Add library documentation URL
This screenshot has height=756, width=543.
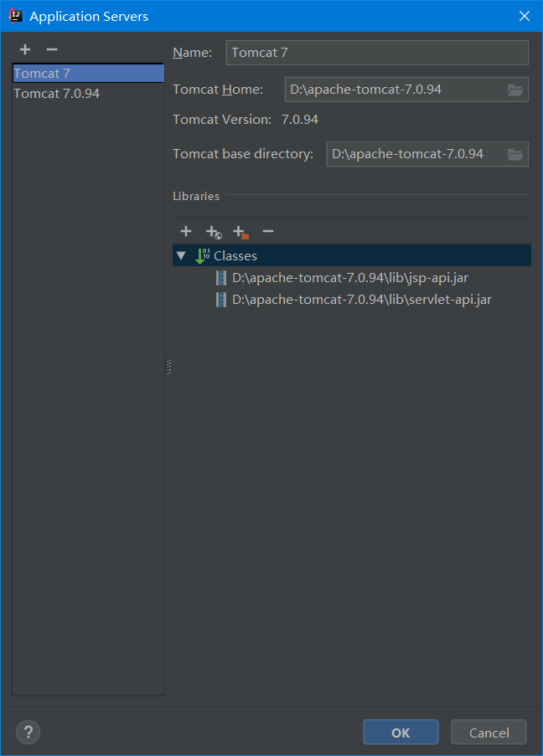pyautogui.click(x=214, y=232)
